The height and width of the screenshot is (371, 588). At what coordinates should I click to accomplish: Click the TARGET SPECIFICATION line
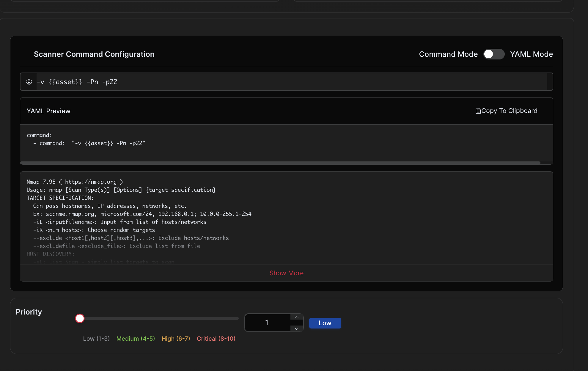[60, 198]
